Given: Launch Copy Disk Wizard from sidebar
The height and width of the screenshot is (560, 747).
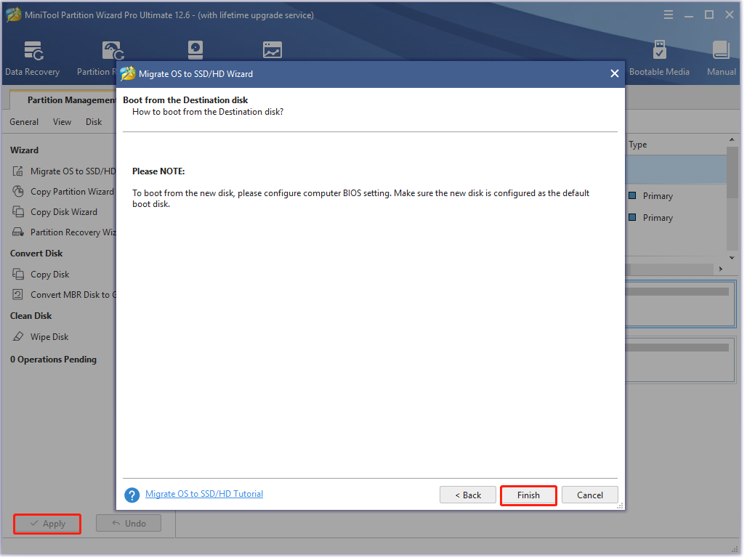Looking at the screenshot, I should pyautogui.click(x=65, y=213).
